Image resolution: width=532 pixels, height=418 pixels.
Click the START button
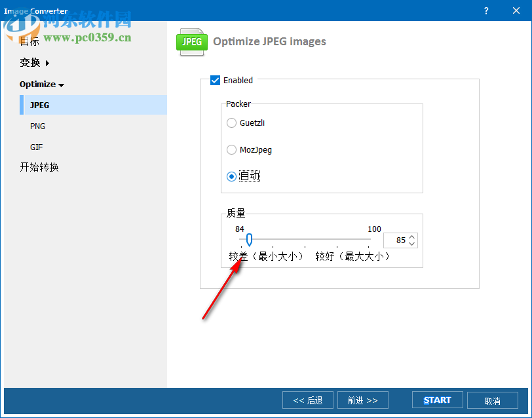pos(437,400)
